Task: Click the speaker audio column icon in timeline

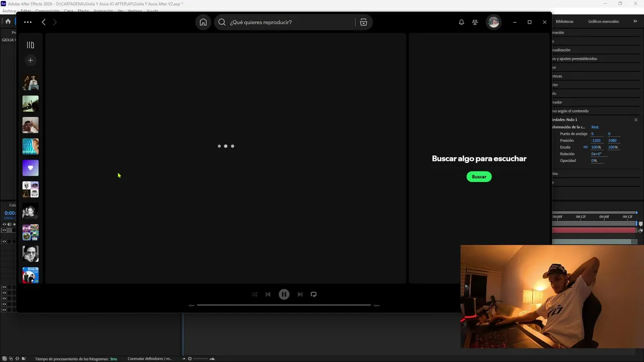Action: [9, 224]
